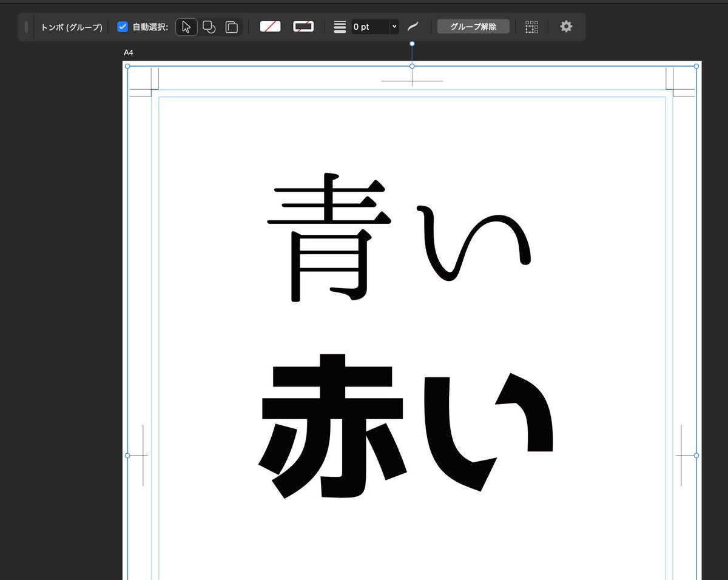Open the settings gear in the toolbar
This screenshot has height=580, width=728.
pyautogui.click(x=565, y=26)
